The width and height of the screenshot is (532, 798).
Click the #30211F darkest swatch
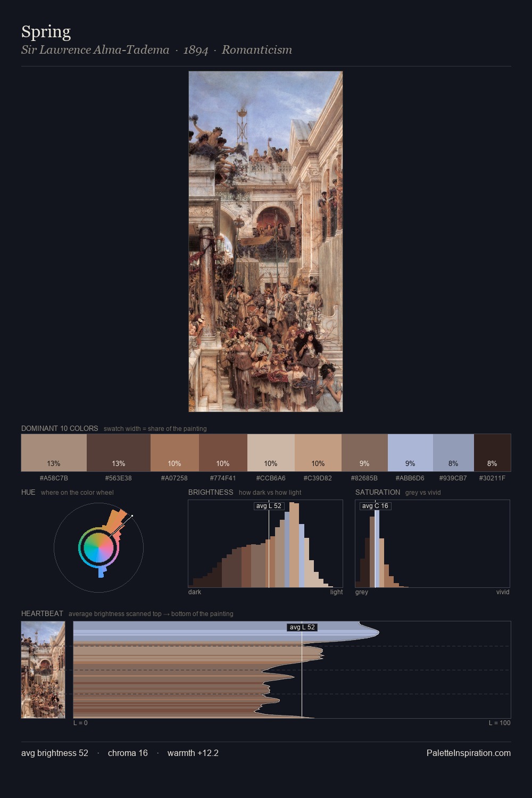tap(492, 453)
